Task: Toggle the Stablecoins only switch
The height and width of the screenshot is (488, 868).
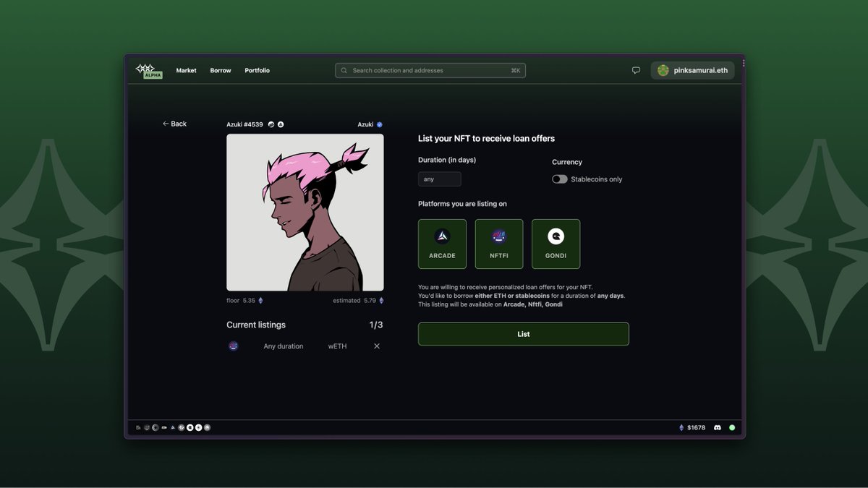Action: coord(560,179)
